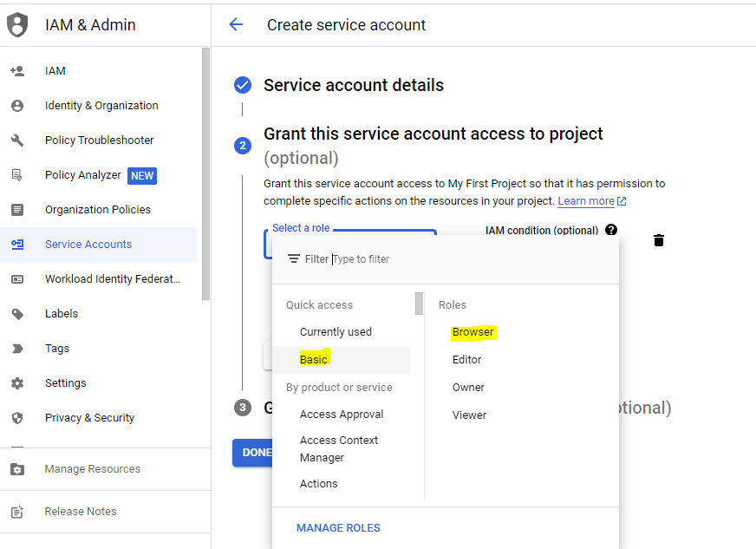Click the Privacy & Security shield icon
Viewport: 756px width, 549px height.
point(17,418)
